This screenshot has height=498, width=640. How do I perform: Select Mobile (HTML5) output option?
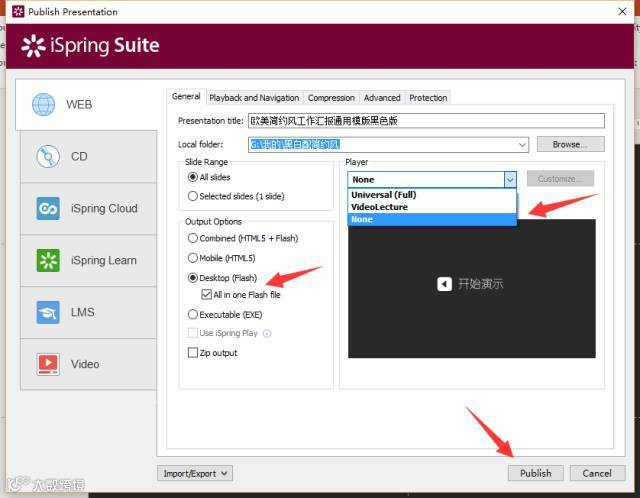pos(193,258)
